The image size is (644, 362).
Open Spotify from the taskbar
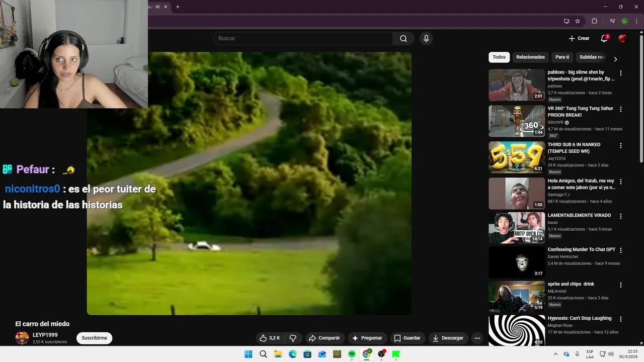(352, 354)
